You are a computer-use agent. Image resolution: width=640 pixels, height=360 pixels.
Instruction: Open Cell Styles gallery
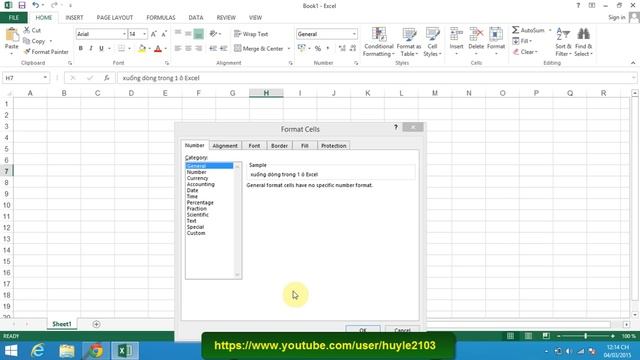[x=432, y=42]
